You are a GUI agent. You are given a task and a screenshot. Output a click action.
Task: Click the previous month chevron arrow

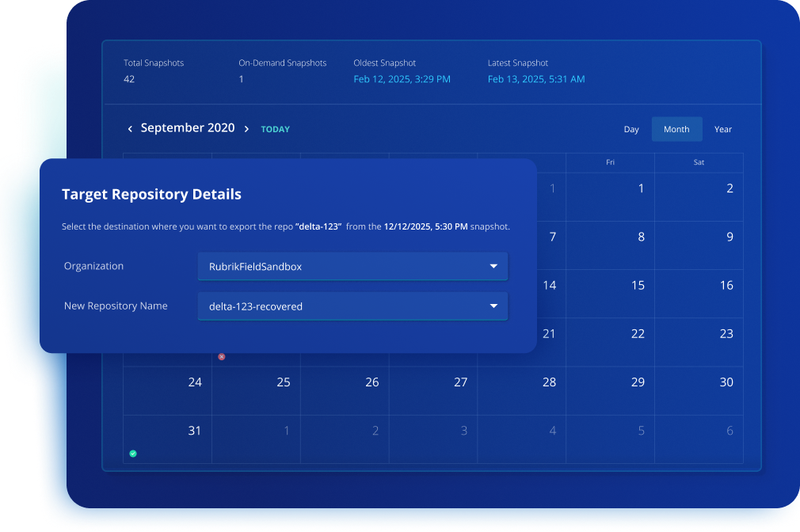pos(130,129)
